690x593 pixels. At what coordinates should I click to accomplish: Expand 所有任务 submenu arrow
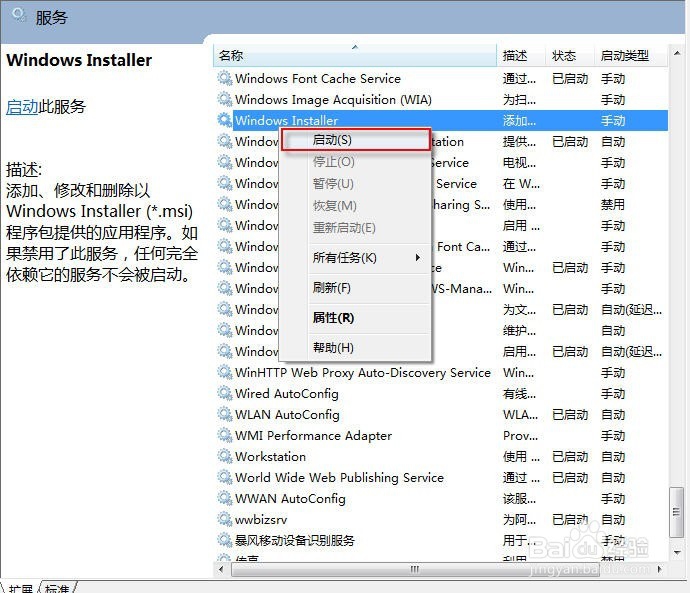pyautogui.click(x=418, y=257)
